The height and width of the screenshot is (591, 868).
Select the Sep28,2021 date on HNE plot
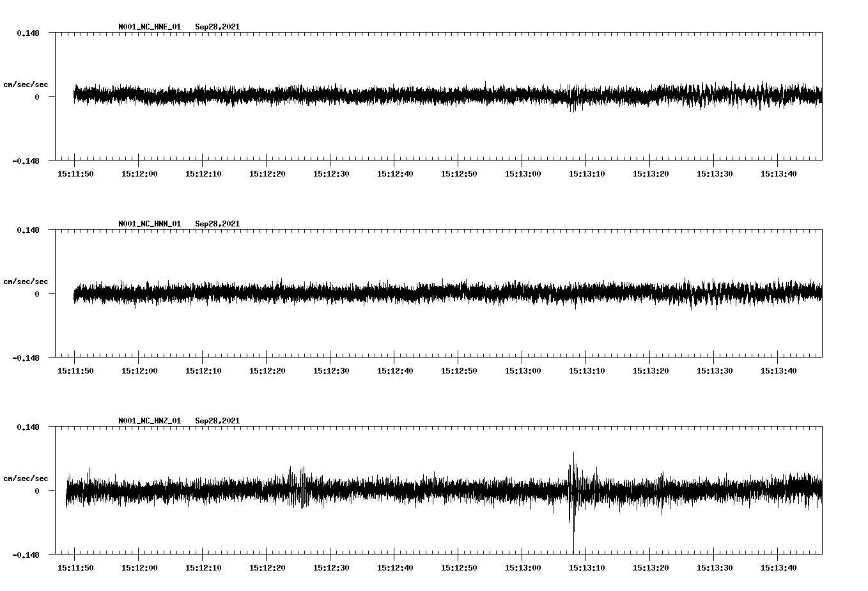217,27
